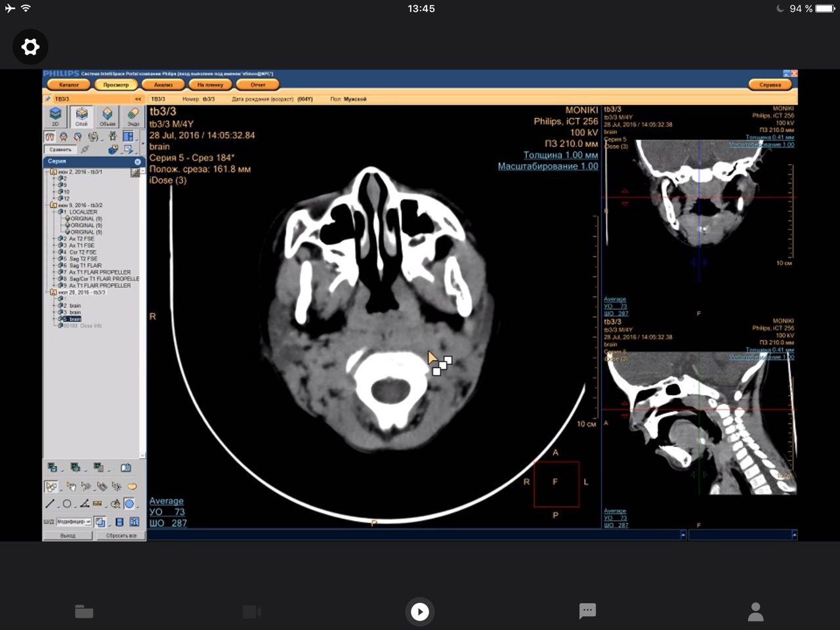Screen dimensions: 840x630
Task: Select the 5 brain series
Action: point(71,319)
